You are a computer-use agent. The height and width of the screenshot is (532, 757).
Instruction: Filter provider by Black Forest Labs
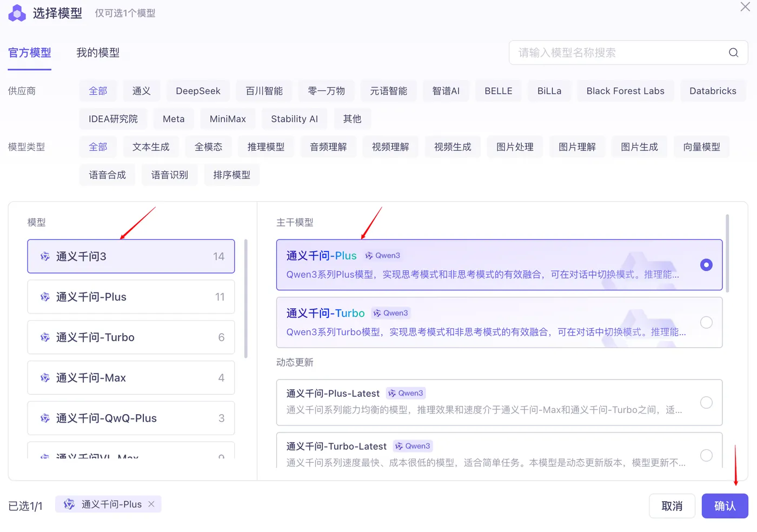[626, 91]
